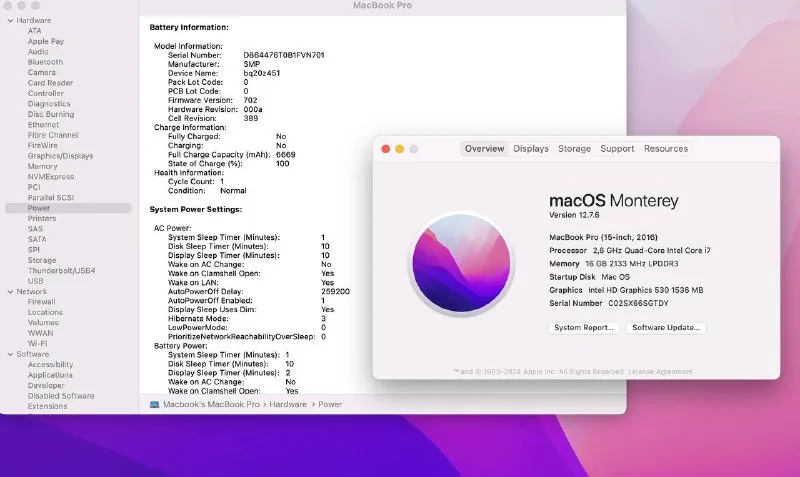Select NVMExpress in sidebar
800x477 pixels.
tap(51, 177)
